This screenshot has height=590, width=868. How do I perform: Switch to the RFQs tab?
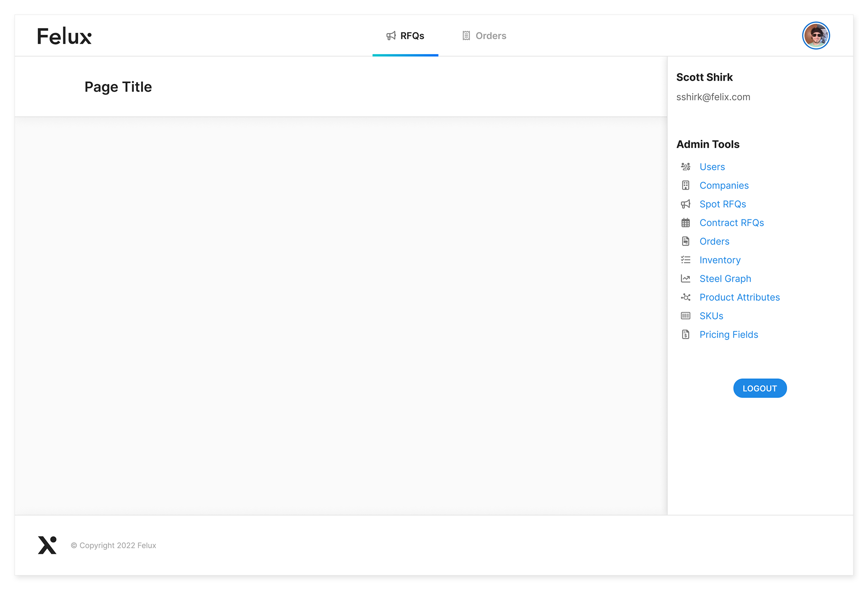(x=406, y=36)
